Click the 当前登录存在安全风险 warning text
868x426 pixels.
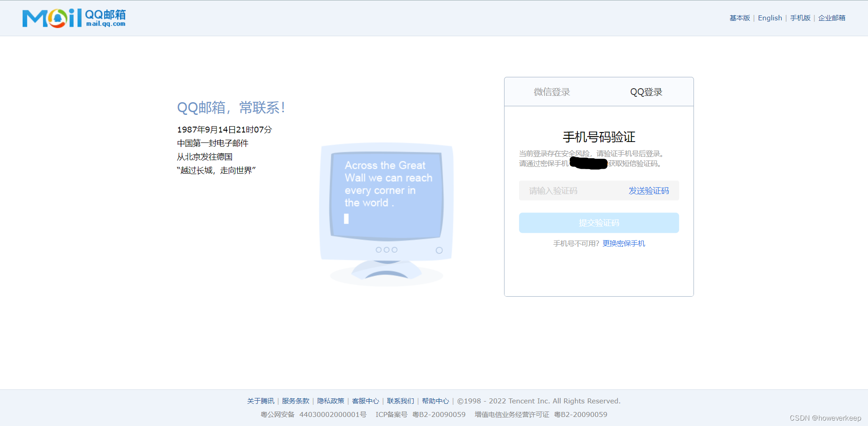[x=591, y=154]
